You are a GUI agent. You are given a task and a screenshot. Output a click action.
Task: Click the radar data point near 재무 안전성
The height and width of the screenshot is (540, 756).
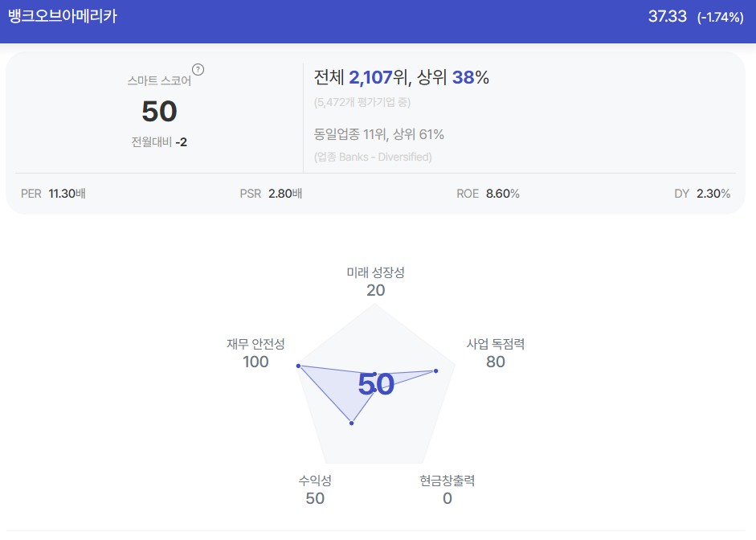298,366
